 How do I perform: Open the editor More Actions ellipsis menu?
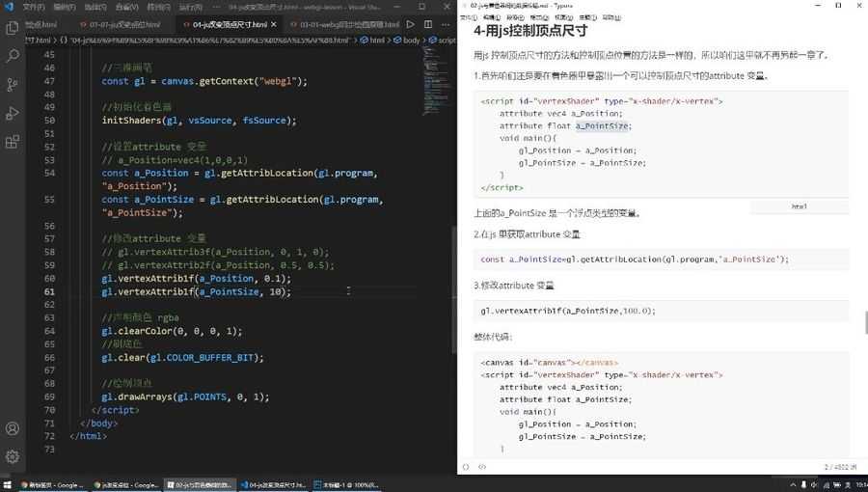[446, 24]
